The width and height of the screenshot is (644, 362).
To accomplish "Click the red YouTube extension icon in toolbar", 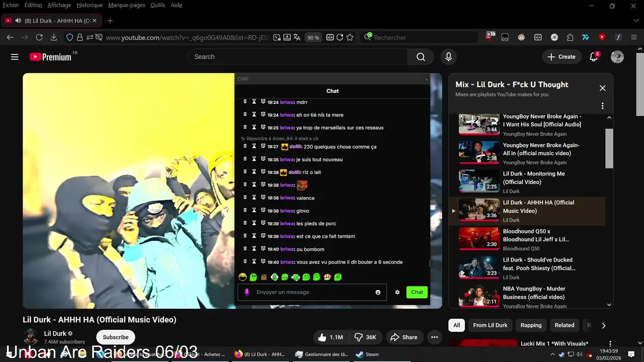I will (602, 37).
